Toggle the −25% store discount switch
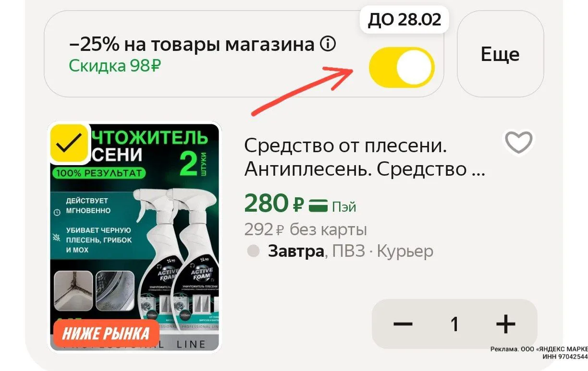Image resolution: width=588 pixels, height=371 pixels. click(402, 67)
